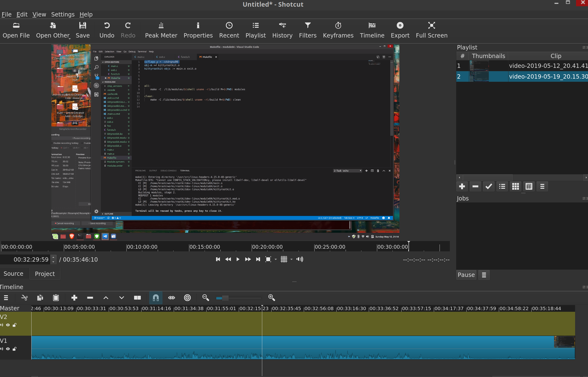Screen dimensions: 588x377
Task: Toggle snapping in the timeline
Action: [x=156, y=298]
